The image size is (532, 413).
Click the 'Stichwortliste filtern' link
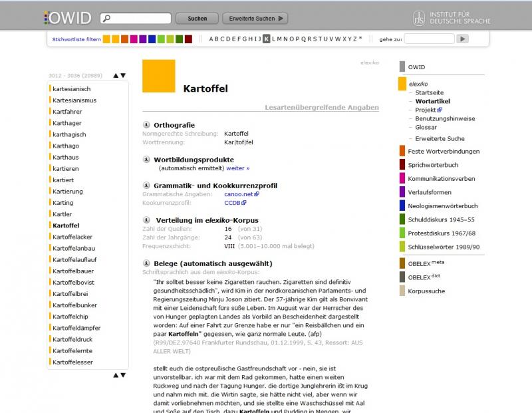pos(76,39)
